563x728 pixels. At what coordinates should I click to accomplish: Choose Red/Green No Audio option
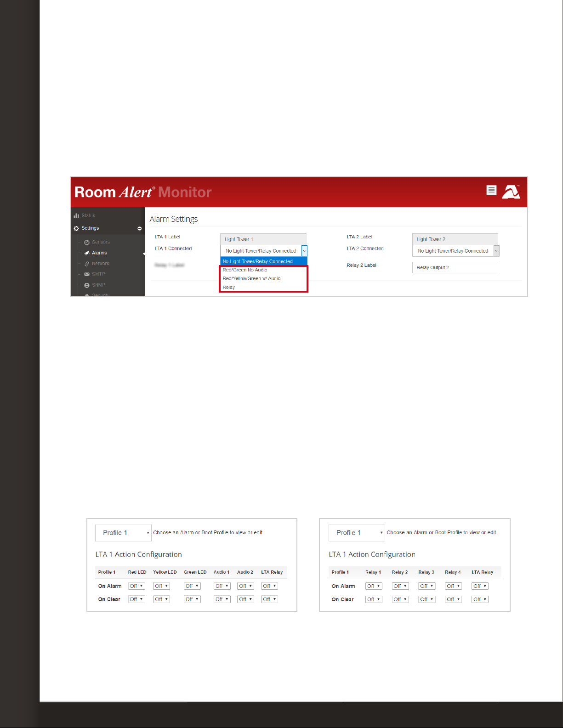click(x=264, y=270)
